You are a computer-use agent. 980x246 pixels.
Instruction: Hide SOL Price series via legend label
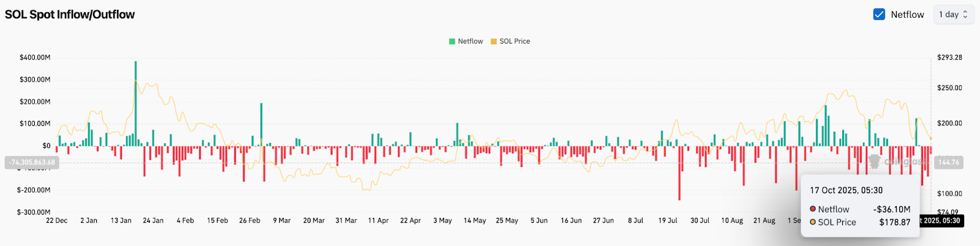514,41
